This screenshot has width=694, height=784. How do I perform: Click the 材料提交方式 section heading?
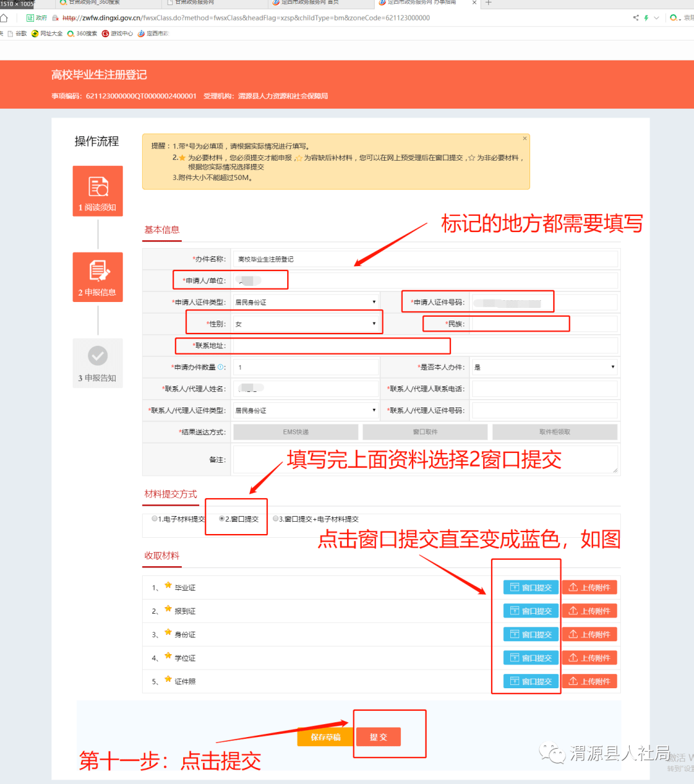point(171,494)
